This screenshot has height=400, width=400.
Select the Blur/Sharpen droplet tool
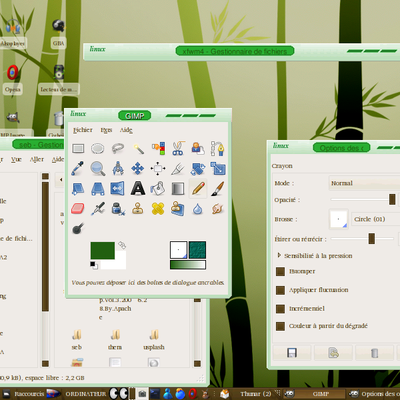coord(198,209)
